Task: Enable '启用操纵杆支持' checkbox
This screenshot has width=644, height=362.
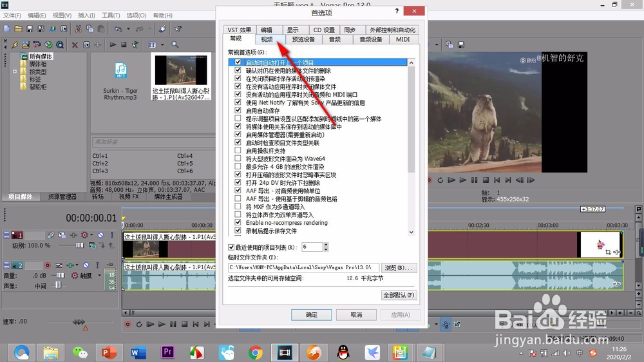Action: tap(238, 150)
